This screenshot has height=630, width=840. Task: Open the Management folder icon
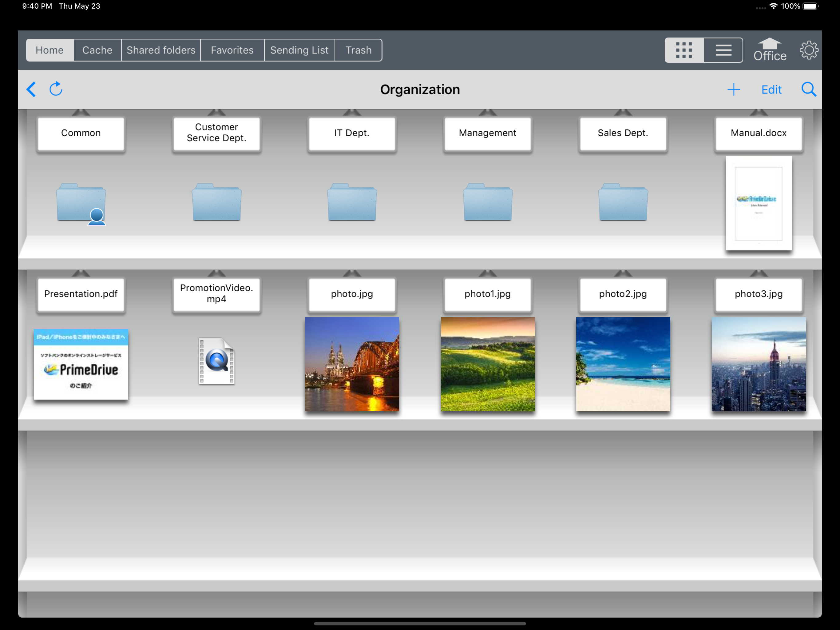(488, 202)
